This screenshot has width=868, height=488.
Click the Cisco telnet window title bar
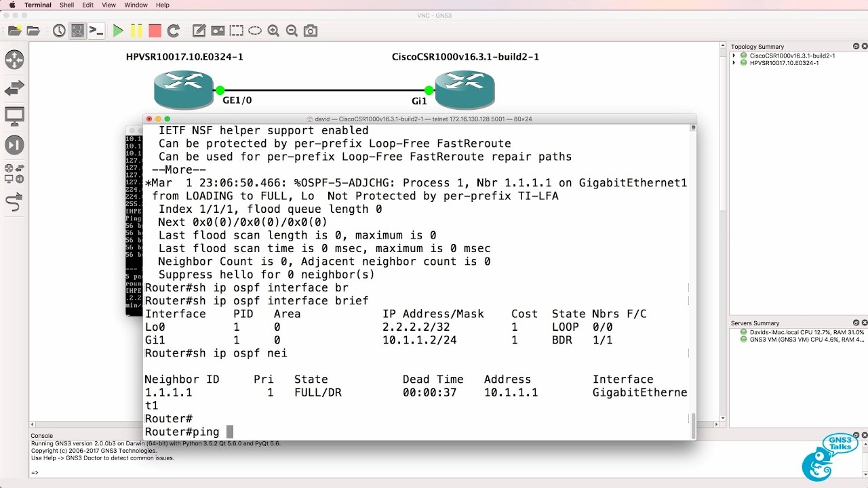[x=420, y=119]
